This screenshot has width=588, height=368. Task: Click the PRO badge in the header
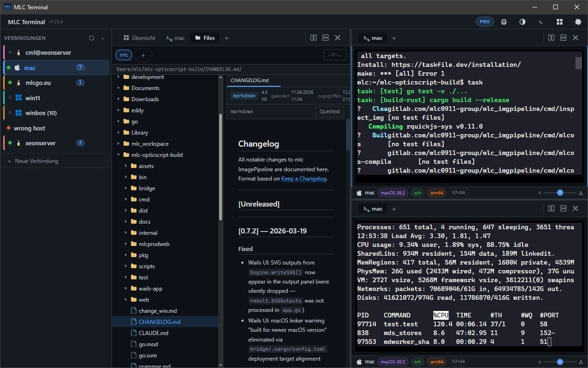[x=484, y=21]
